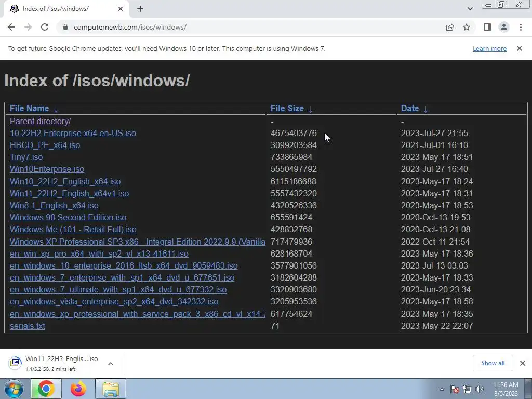Screen dimensions: 532x399
Task: Download Win10_22H2_English_x64.iso
Action: pos(65,181)
